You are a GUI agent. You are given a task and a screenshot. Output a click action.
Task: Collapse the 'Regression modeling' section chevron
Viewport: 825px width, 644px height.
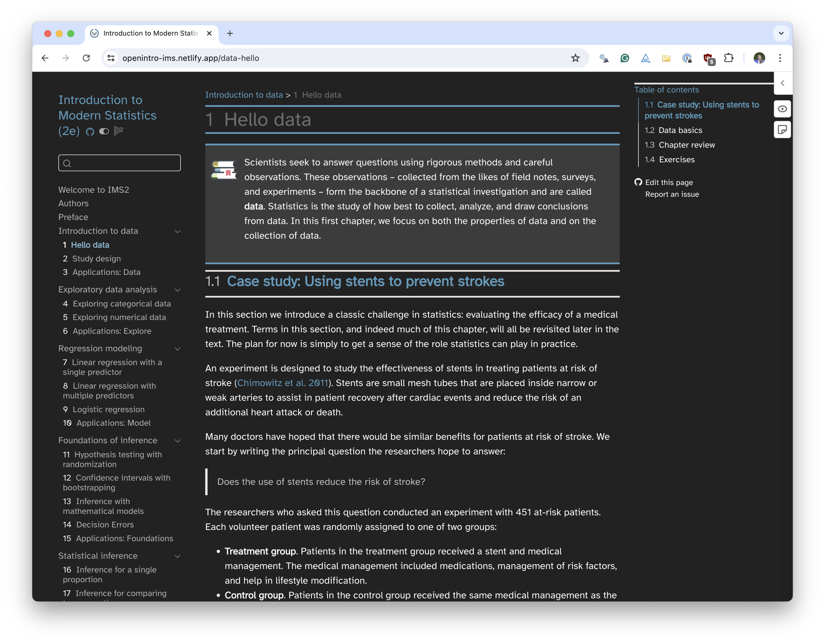tap(178, 348)
